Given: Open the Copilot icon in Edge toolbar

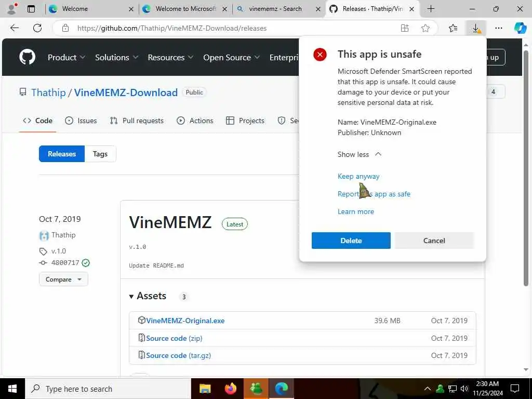Looking at the screenshot, I should (x=520, y=28).
